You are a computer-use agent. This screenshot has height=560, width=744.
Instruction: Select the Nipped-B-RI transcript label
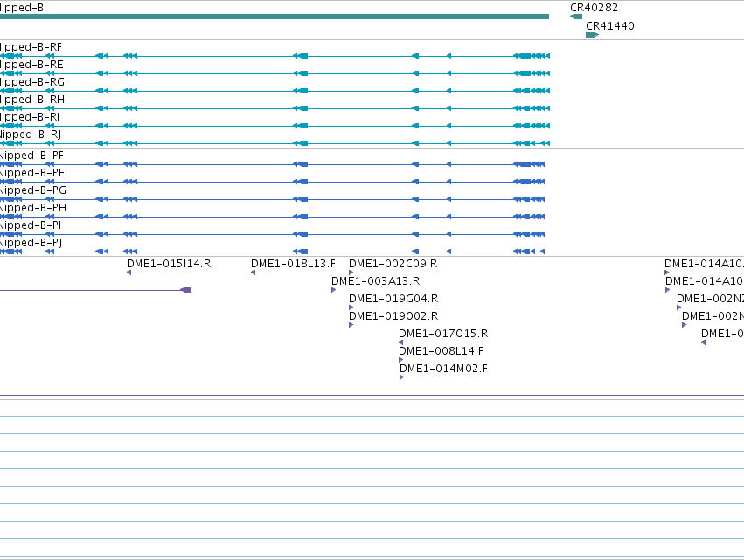coord(30,117)
